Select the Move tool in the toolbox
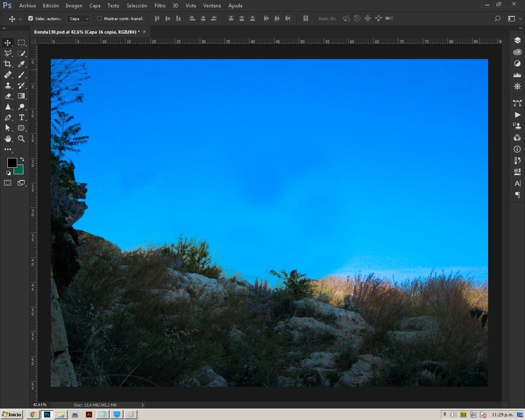 (8, 43)
